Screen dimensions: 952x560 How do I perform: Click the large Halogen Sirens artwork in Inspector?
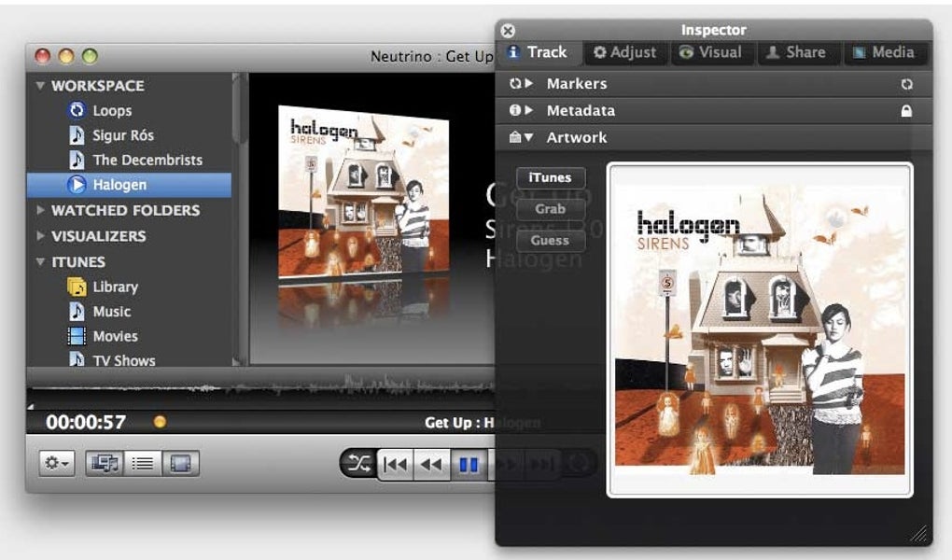click(x=760, y=330)
